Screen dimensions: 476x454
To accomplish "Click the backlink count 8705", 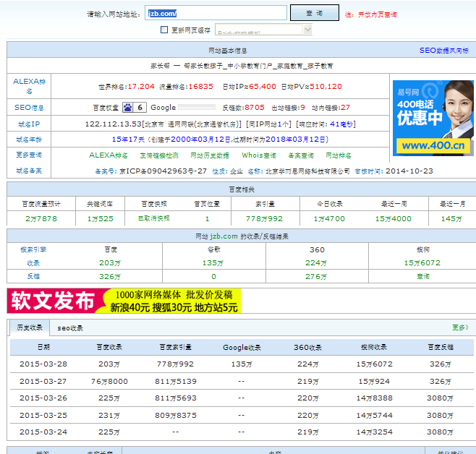I will click(255, 108).
